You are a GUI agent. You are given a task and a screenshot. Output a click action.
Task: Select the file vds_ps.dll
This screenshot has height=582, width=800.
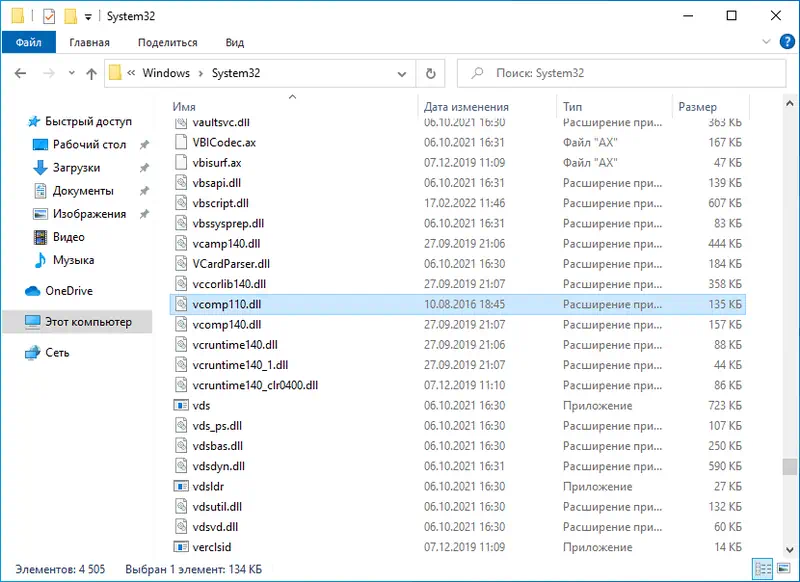tap(457, 426)
